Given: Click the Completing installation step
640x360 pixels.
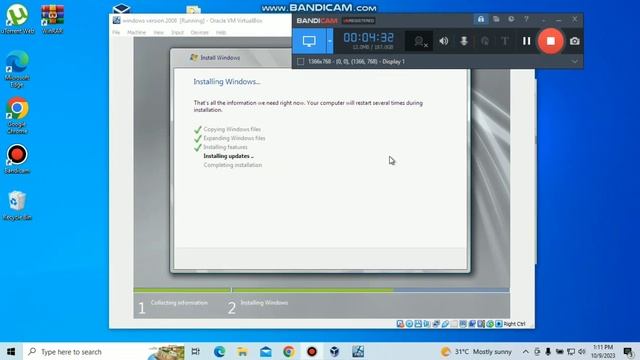Looking at the screenshot, I should (233, 165).
